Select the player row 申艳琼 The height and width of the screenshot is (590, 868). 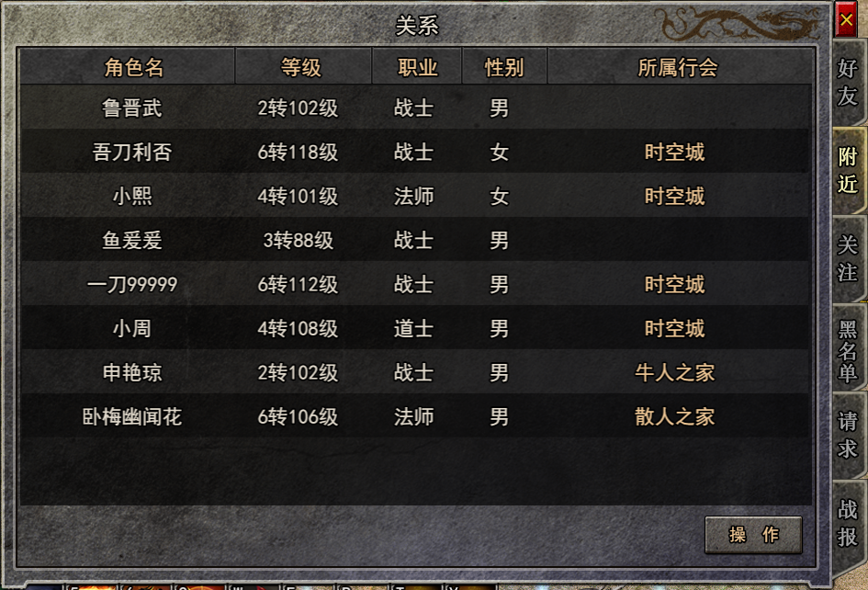click(x=415, y=372)
